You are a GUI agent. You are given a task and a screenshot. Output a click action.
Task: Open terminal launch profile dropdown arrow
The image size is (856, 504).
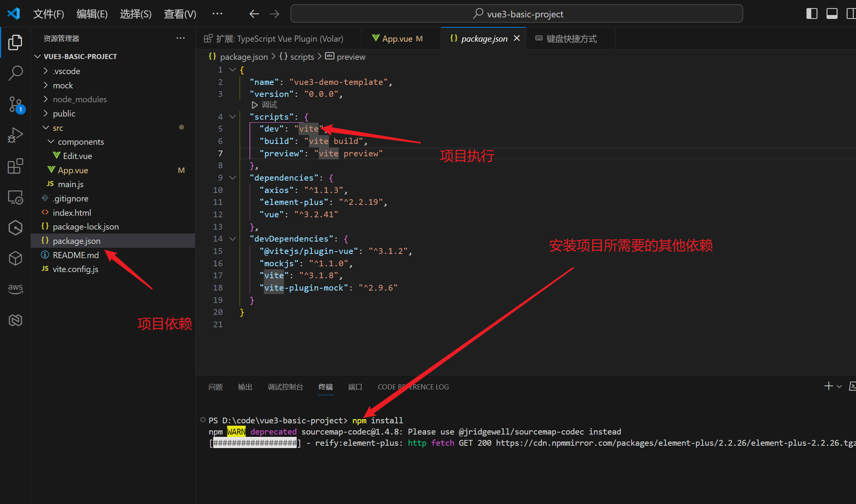839,386
